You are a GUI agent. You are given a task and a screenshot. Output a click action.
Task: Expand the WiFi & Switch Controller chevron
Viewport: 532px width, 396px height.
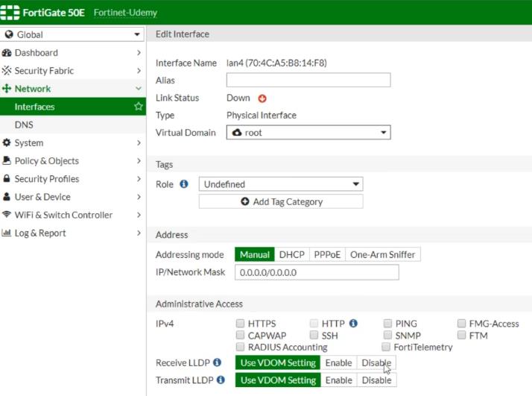139,215
